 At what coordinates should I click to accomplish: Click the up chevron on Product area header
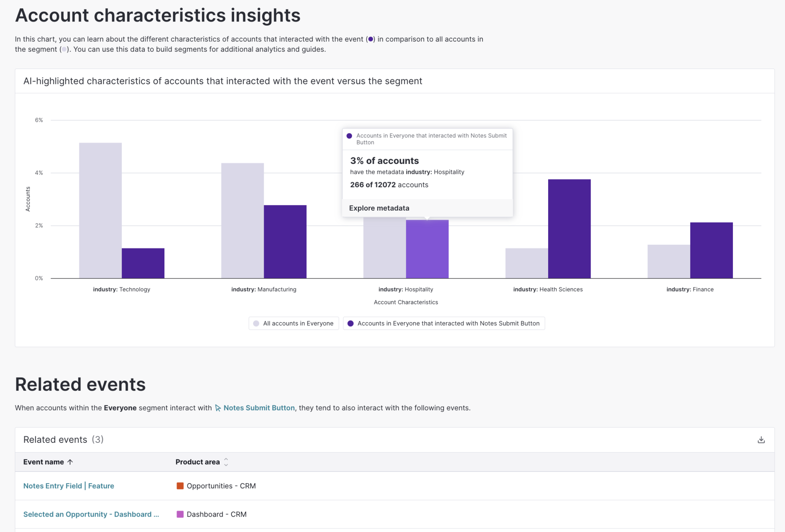[x=226, y=460]
